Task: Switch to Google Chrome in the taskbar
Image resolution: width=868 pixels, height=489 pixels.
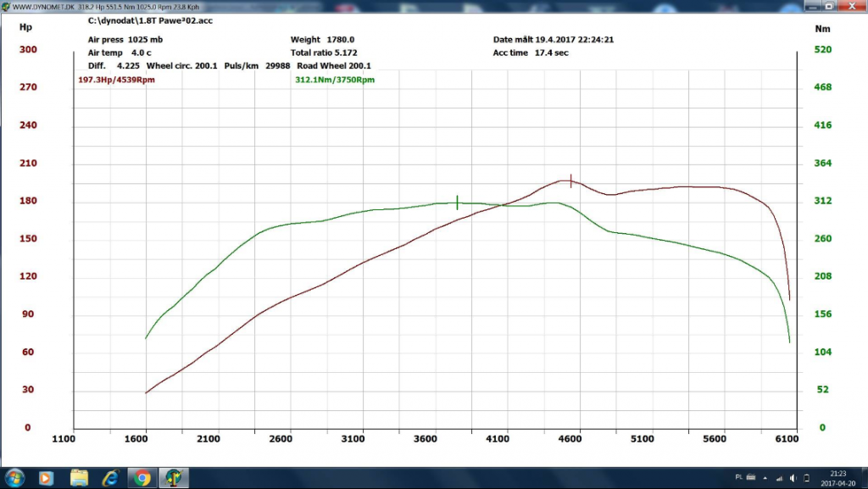Action: 142,477
